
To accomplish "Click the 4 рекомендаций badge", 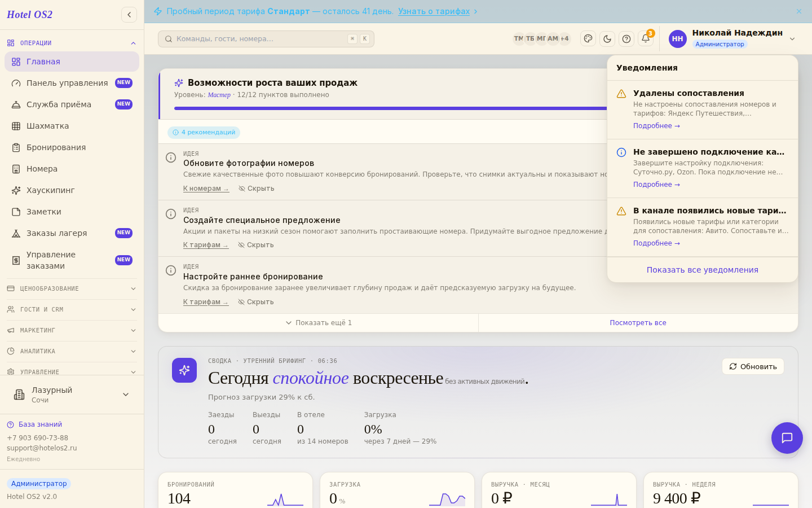I will pos(204,133).
